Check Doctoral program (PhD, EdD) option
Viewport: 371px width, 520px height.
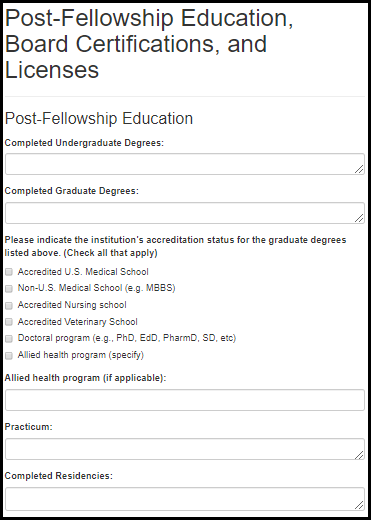pos(9,339)
